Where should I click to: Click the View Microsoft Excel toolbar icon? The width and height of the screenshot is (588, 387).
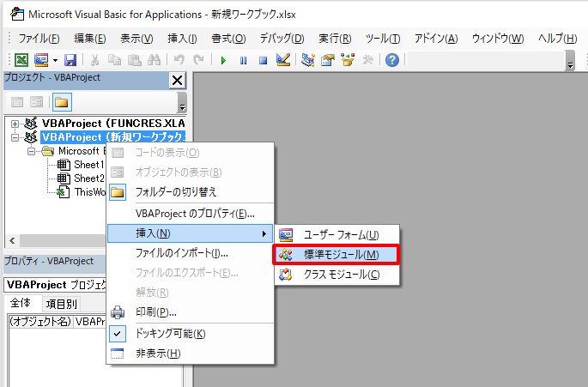click(x=21, y=60)
